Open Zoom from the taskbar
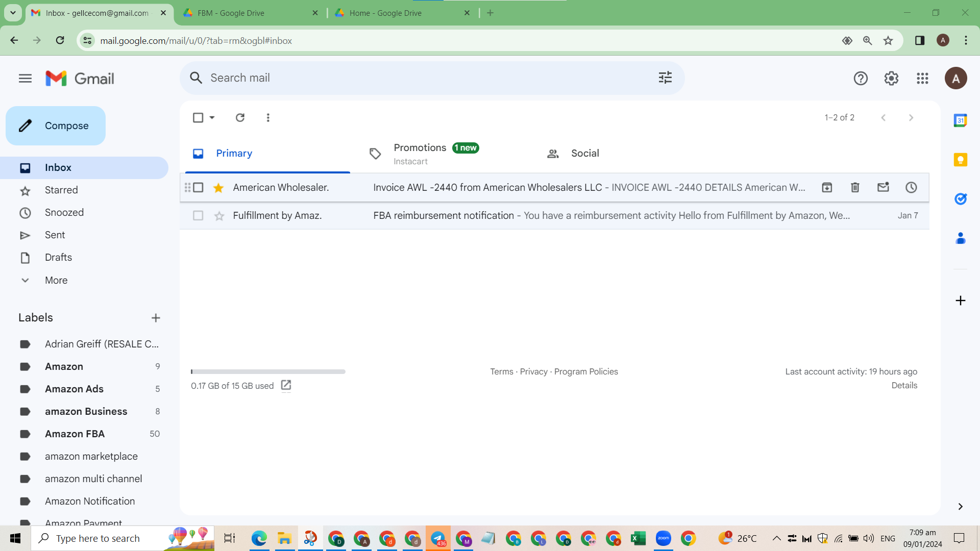Viewport: 980px width, 551px height. tap(663, 538)
